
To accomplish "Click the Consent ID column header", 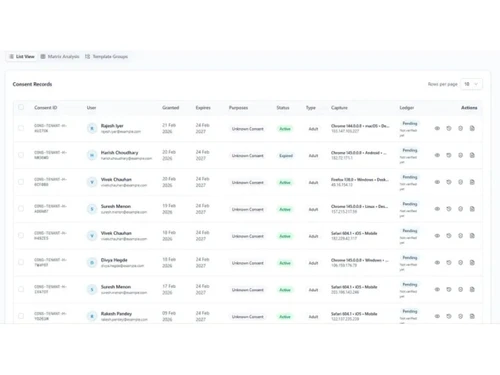I will [46, 108].
